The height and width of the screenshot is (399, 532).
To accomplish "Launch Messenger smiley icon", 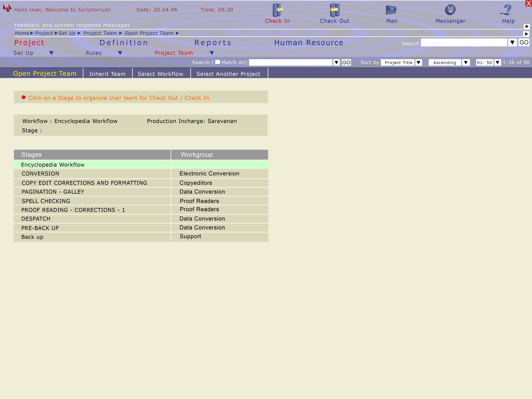I will [450, 10].
